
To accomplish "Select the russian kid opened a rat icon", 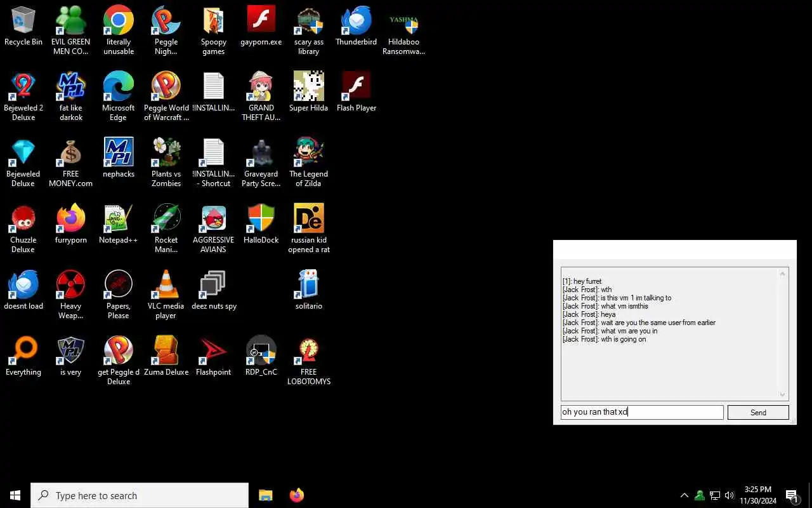I will click(x=309, y=218).
